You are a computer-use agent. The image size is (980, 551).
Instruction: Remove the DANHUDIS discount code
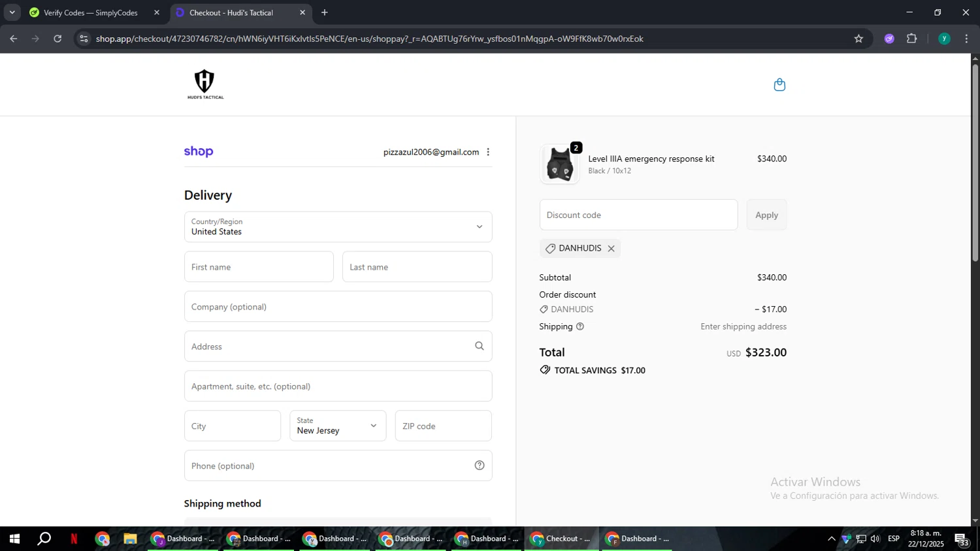coord(611,248)
